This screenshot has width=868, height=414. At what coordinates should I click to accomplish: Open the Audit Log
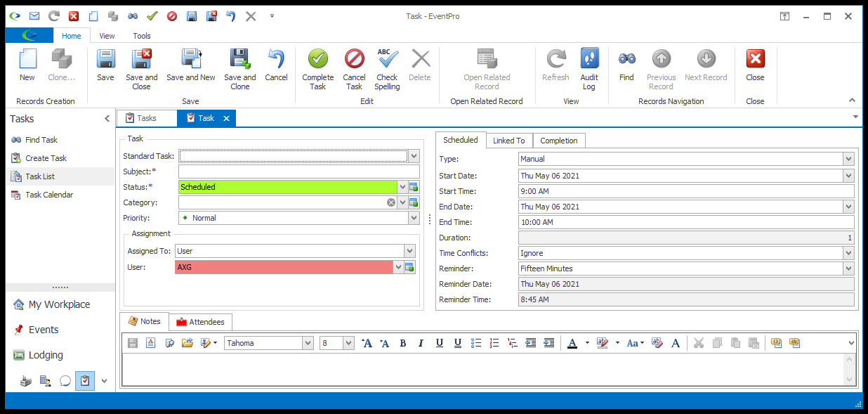[589, 70]
